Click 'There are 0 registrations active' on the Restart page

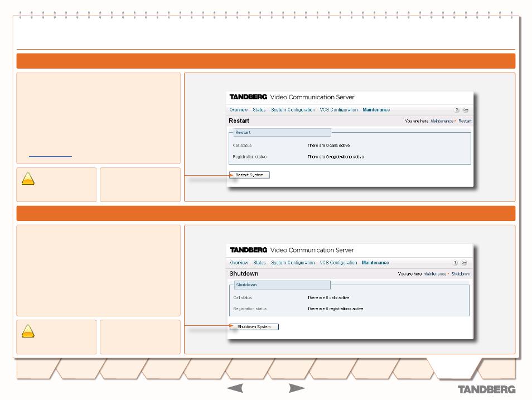click(x=336, y=157)
